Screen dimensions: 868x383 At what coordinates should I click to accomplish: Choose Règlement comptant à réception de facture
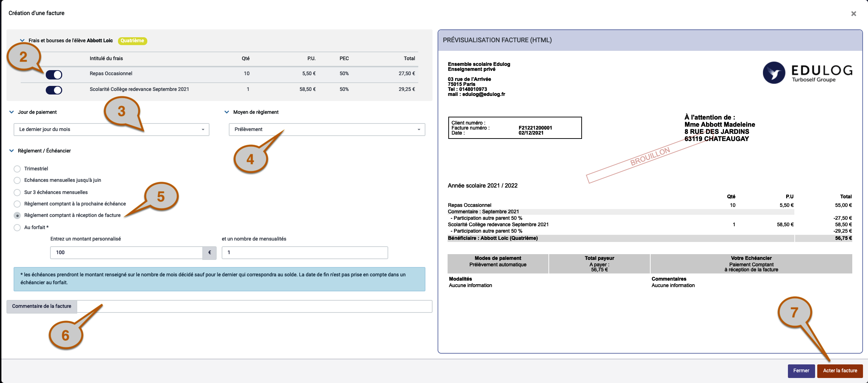pyautogui.click(x=17, y=215)
